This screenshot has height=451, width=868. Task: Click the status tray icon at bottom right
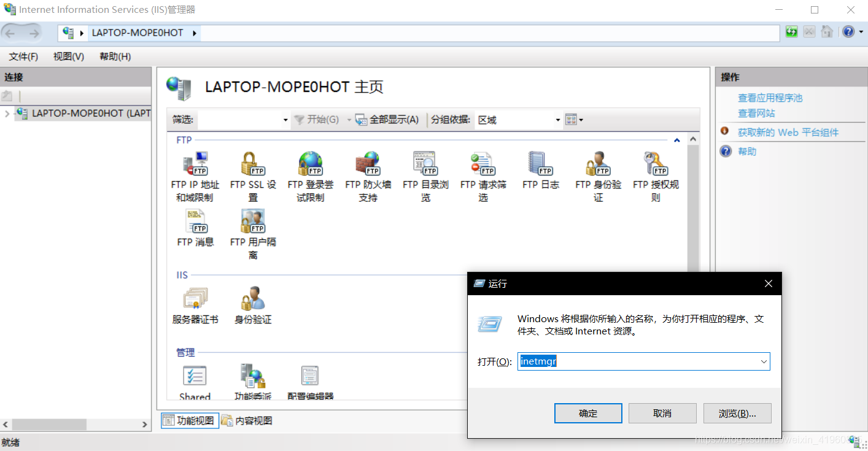(854, 441)
